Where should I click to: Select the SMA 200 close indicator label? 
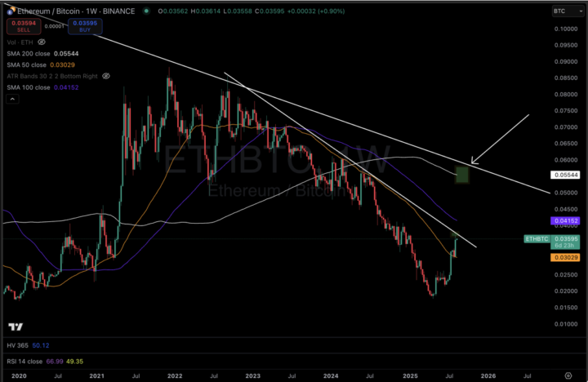pyautogui.click(x=28, y=54)
